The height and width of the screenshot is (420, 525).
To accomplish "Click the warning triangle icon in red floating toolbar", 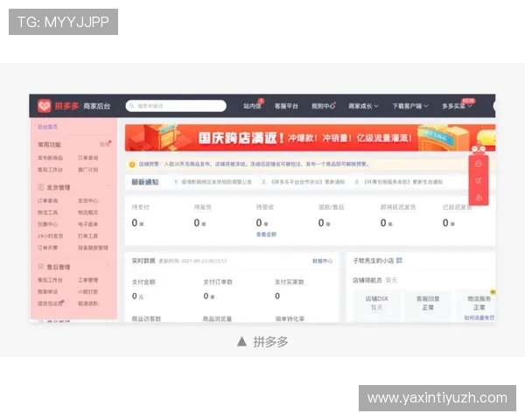I will tap(479, 197).
